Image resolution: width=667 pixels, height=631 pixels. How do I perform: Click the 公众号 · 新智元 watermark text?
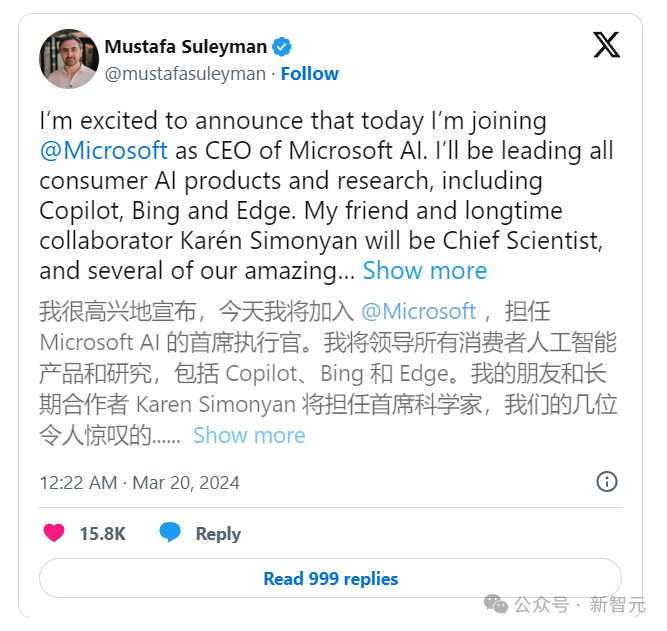[579, 605]
